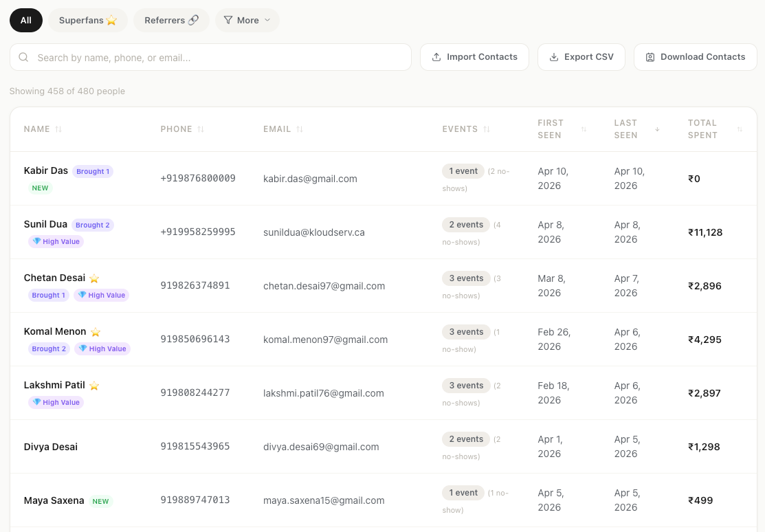The height and width of the screenshot is (532, 765).
Task: Click the Download Contacts button
Action: coord(695,57)
